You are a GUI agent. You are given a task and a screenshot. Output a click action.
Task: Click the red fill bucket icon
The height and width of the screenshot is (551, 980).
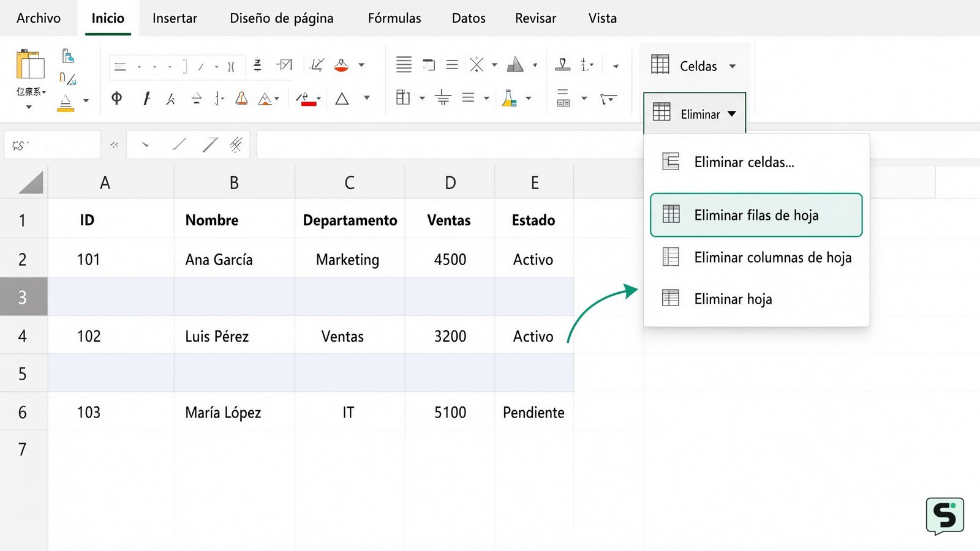[x=341, y=65]
